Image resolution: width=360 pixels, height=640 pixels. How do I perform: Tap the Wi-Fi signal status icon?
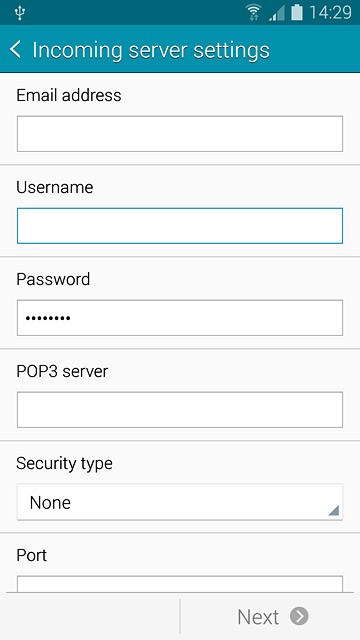(x=253, y=12)
